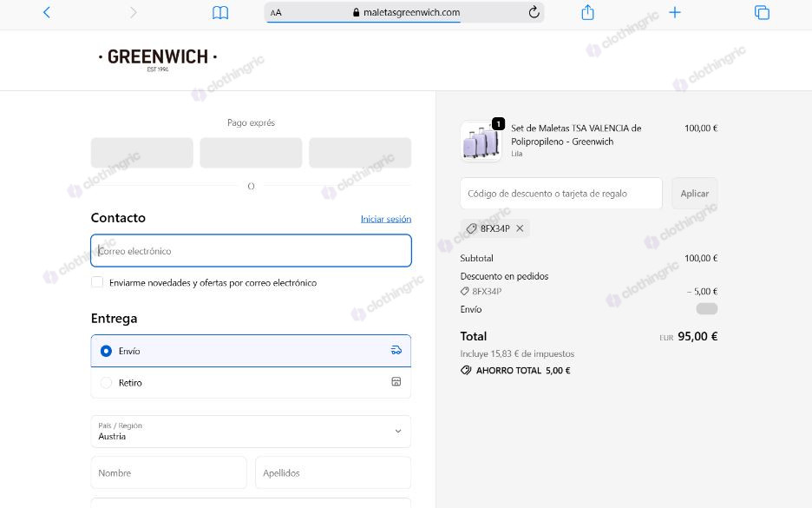Click the store pickup icon in Retiro row
Viewport: 812px width, 508px height.
pos(396,382)
